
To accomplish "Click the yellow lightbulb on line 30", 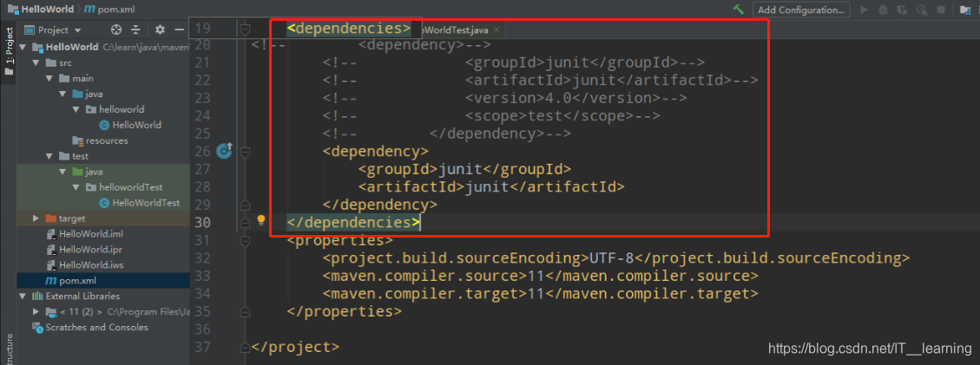I will 261,220.
